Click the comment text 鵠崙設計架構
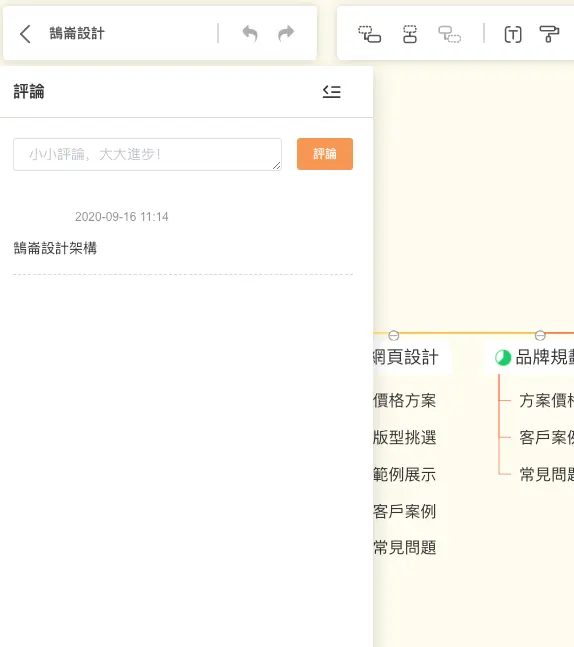Viewport: 574px width, 647px height. (55, 248)
